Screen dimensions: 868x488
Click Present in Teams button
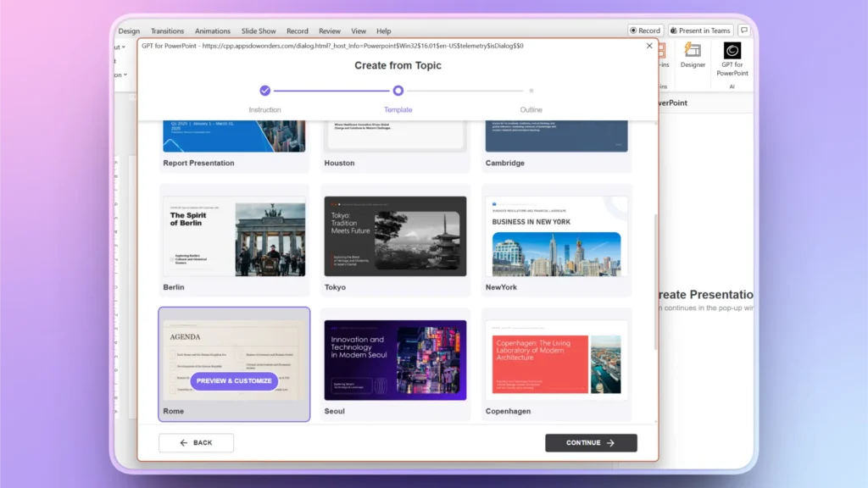tap(700, 30)
